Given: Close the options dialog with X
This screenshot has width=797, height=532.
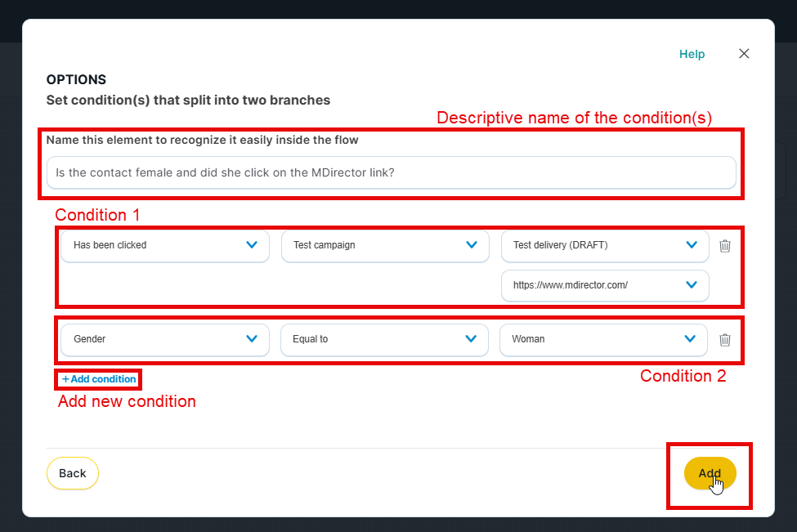Looking at the screenshot, I should [x=744, y=54].
